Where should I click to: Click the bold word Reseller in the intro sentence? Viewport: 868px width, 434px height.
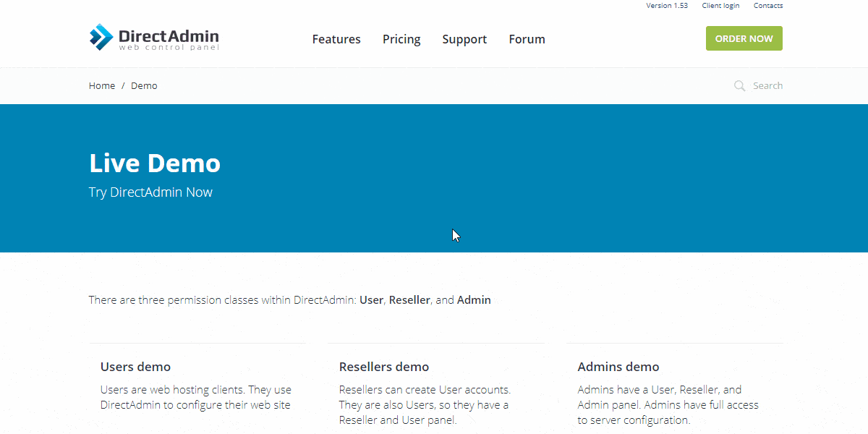409,299
